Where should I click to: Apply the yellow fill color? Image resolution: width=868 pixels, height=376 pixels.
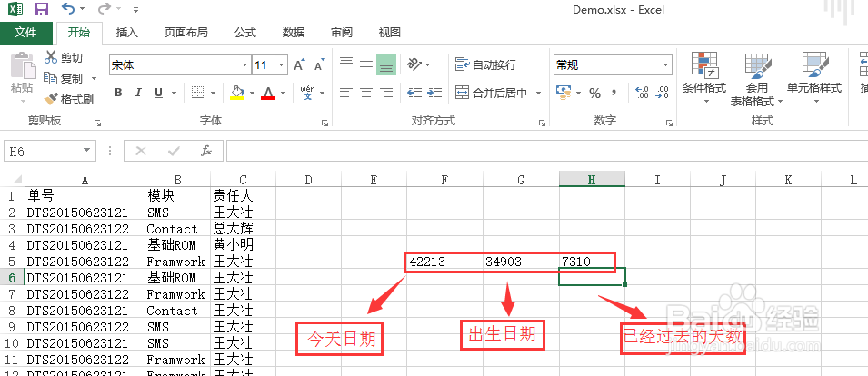[x=237, y=93]
